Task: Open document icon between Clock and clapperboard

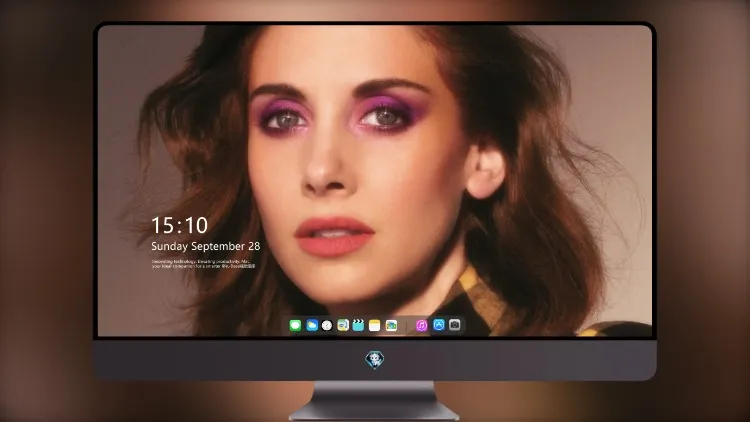Action: (x=343, y=325)
